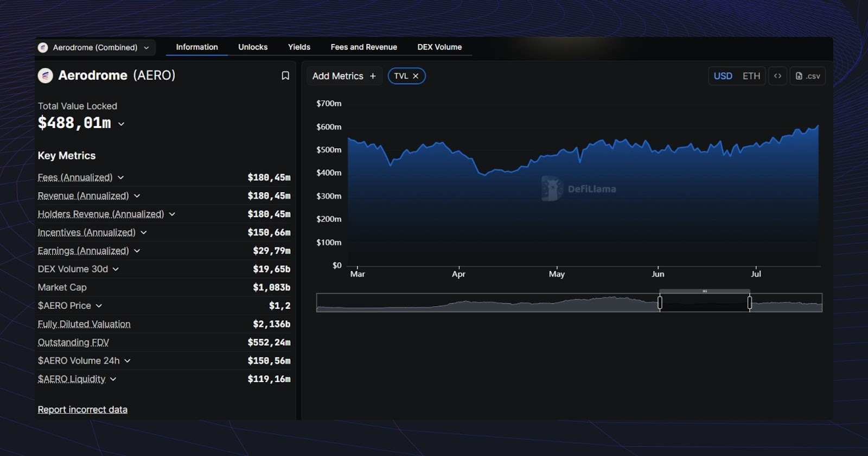Download chart data as .csv

(x=808, y=76)
